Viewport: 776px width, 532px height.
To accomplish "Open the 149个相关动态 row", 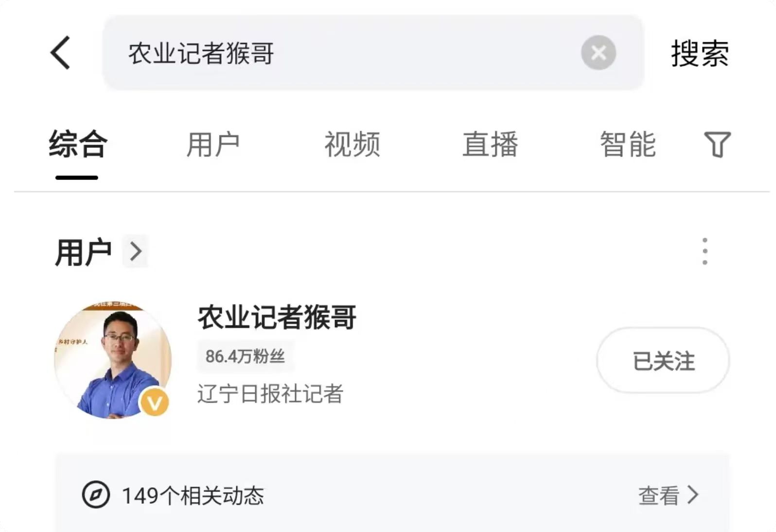I will click(392, 495).
